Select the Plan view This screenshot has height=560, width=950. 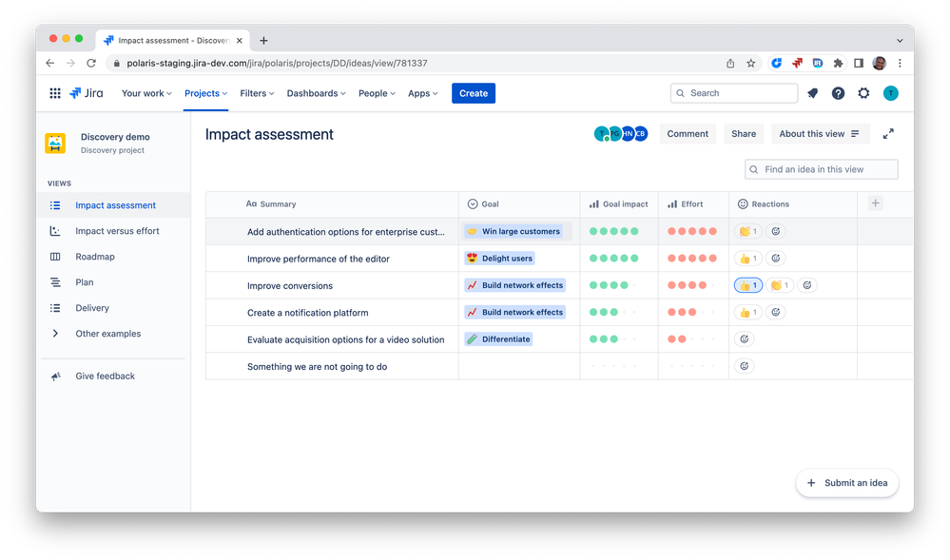coord(114,282)
